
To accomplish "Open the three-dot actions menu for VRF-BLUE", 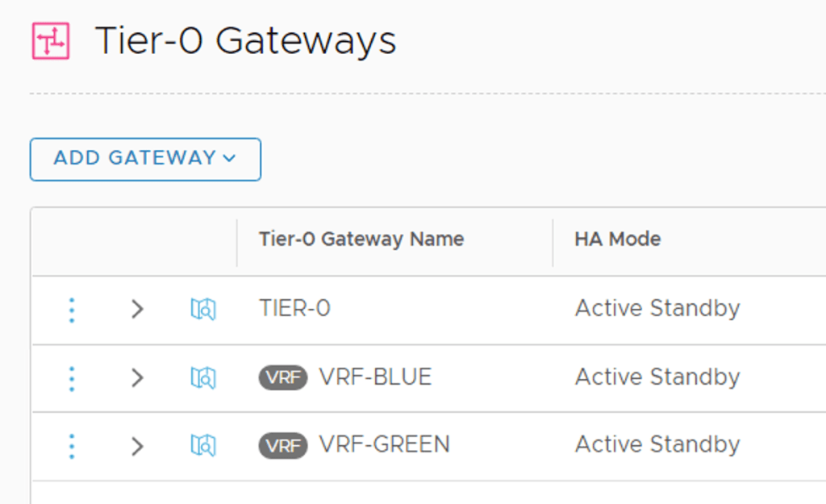I will (x=71, y=377).
